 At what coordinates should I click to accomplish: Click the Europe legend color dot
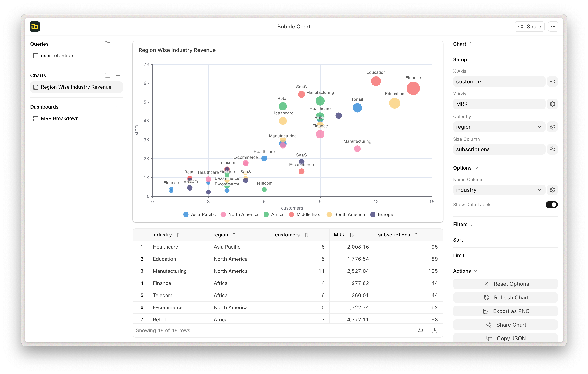point(373,214)
